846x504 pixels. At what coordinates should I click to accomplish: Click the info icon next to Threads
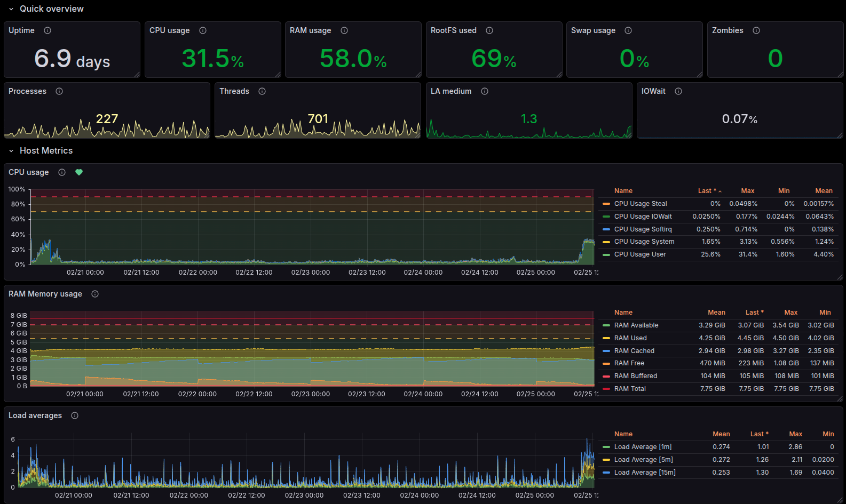coord(262,91)
